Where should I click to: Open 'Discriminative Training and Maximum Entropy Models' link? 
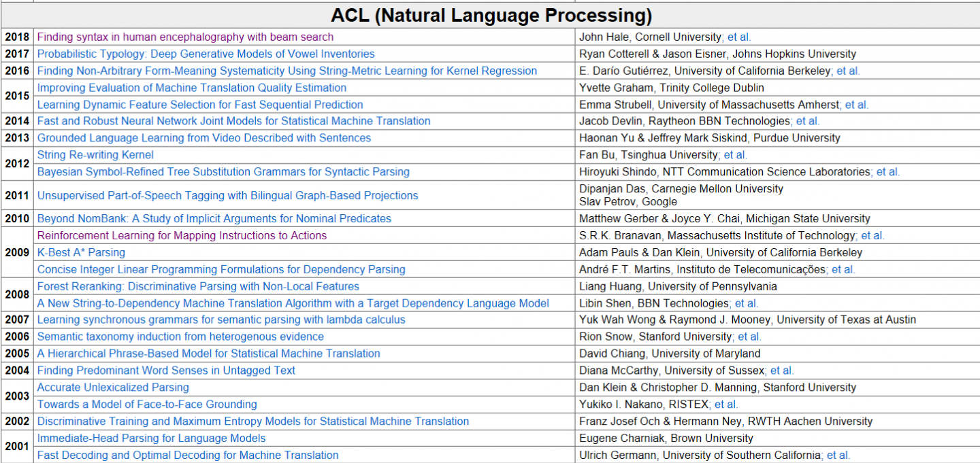[253, 422]
